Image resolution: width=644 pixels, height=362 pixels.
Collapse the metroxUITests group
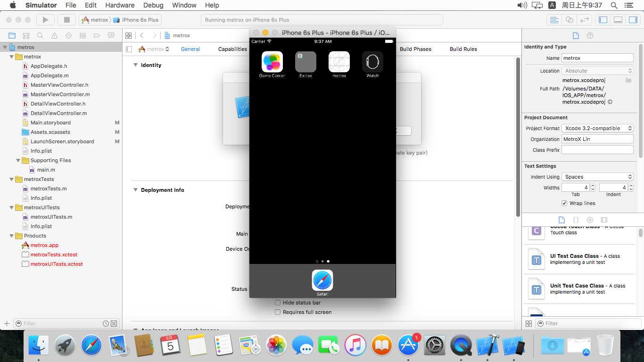point(12,207)
